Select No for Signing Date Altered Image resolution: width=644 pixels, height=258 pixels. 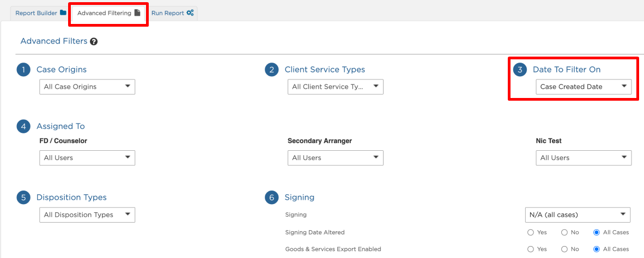click(x=564, y=232)
